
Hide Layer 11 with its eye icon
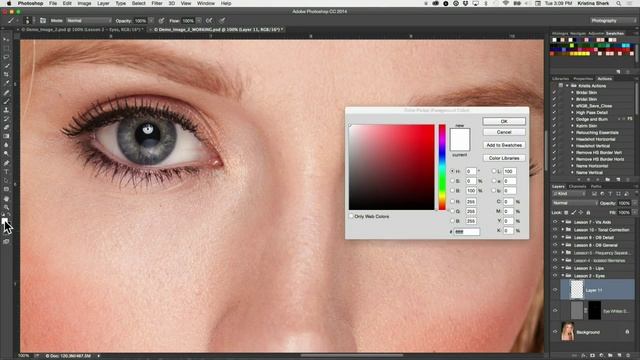pyautogui.click(x=555, y=290)
